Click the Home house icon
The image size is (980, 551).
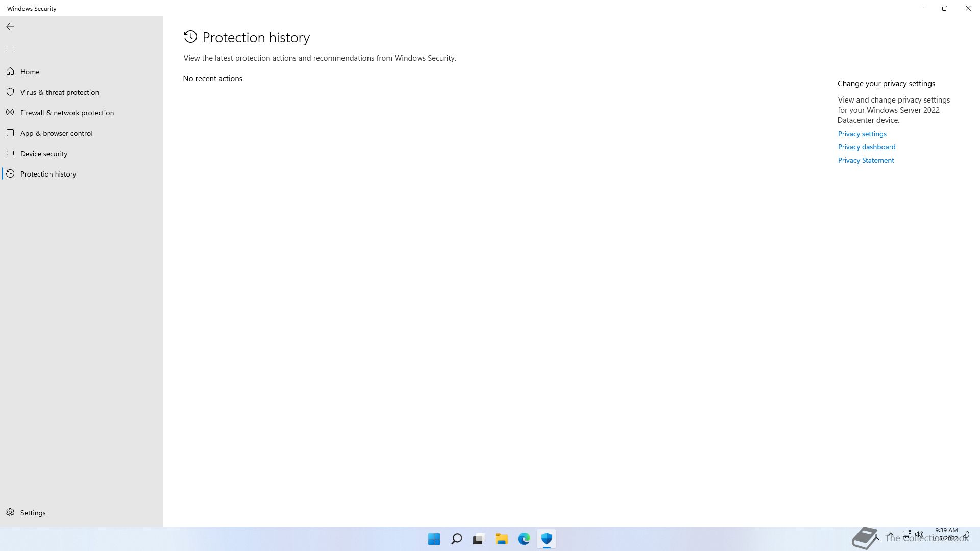(10, 72)
